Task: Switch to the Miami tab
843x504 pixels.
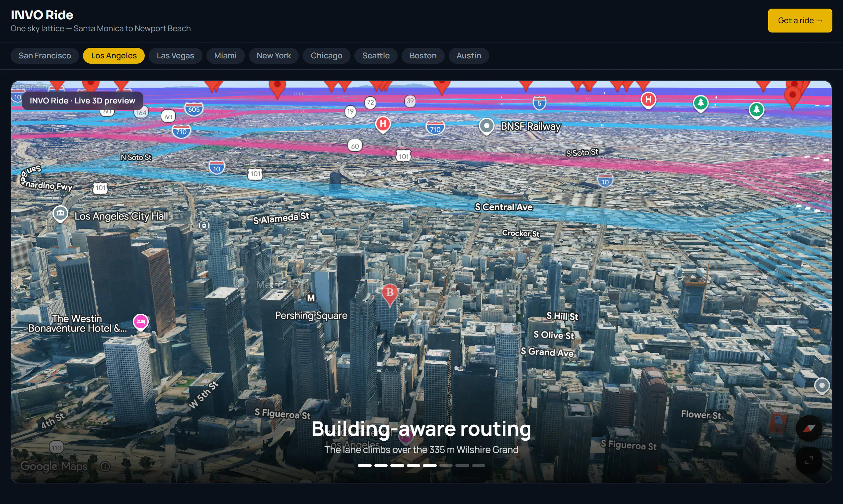Action: [225, 55]
